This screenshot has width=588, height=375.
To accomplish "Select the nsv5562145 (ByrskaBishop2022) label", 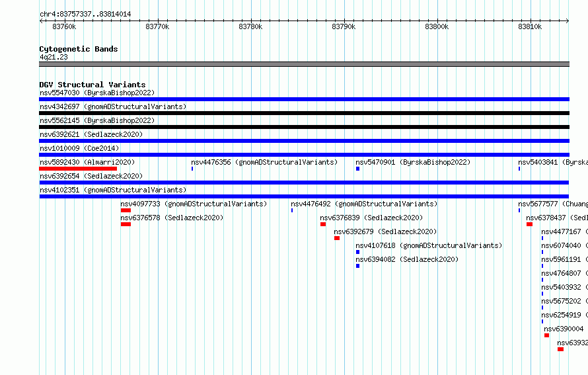I will [x=97, y=120].
